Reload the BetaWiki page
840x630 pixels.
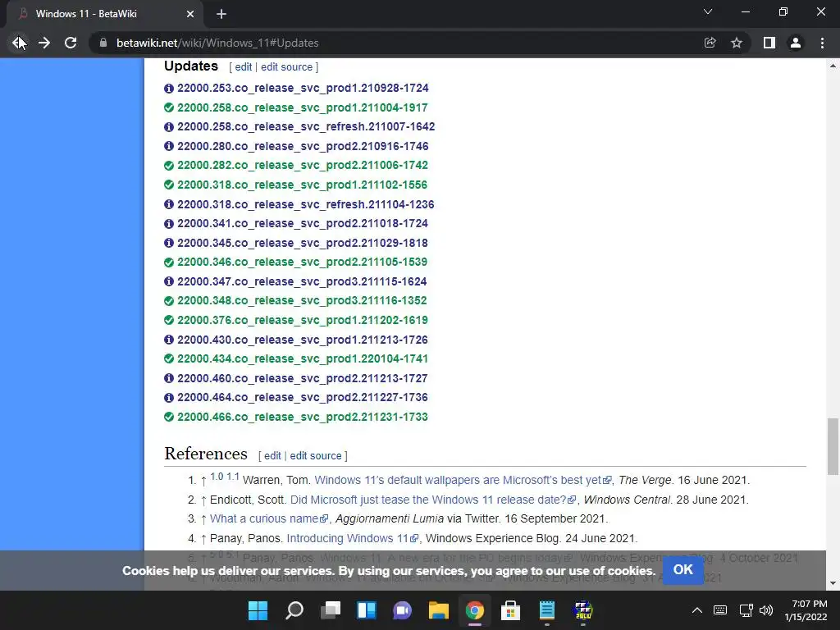[x=71, y=43]
